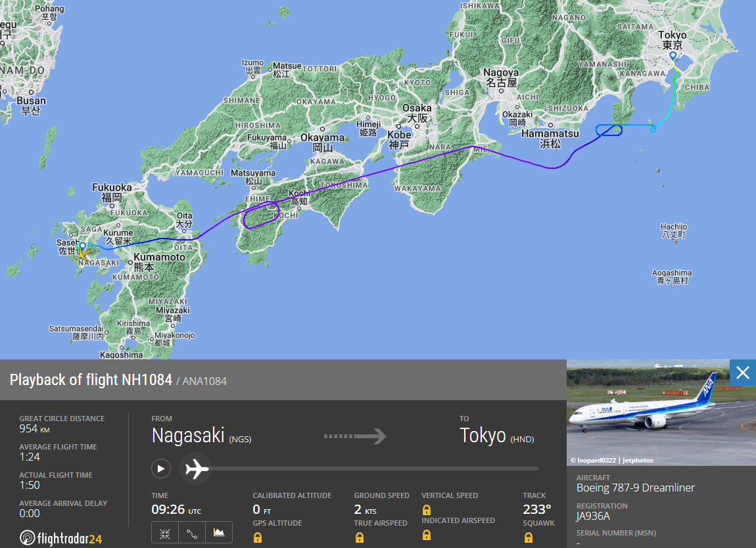Click the Busan city label on map

tap(31, 106)
